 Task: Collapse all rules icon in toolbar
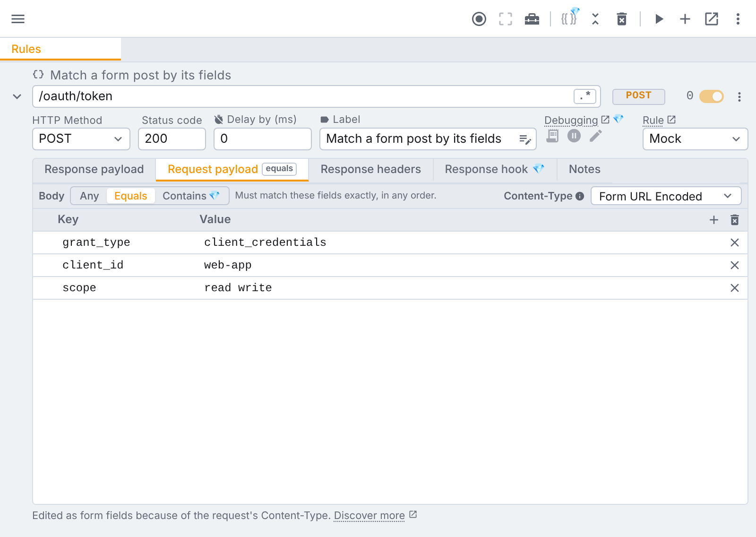coord(595,19)
